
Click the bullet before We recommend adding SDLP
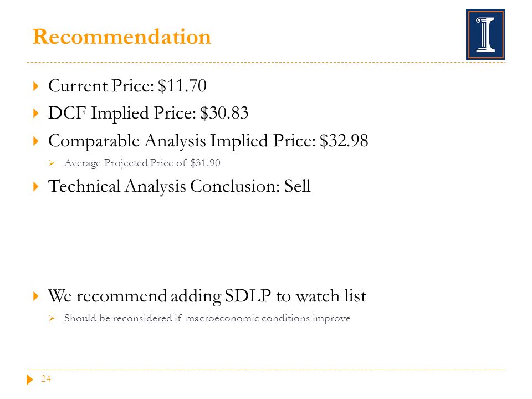click(x=35, y=296)
